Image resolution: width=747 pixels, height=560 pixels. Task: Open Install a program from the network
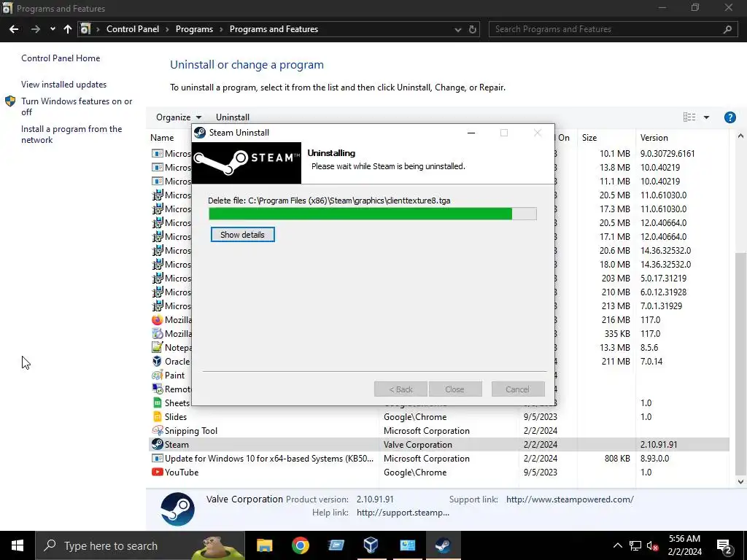[71, 134]
